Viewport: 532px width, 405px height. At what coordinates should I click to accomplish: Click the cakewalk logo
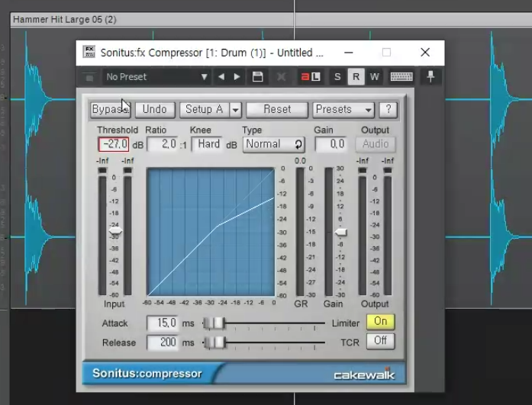click(x=364, y=374)
